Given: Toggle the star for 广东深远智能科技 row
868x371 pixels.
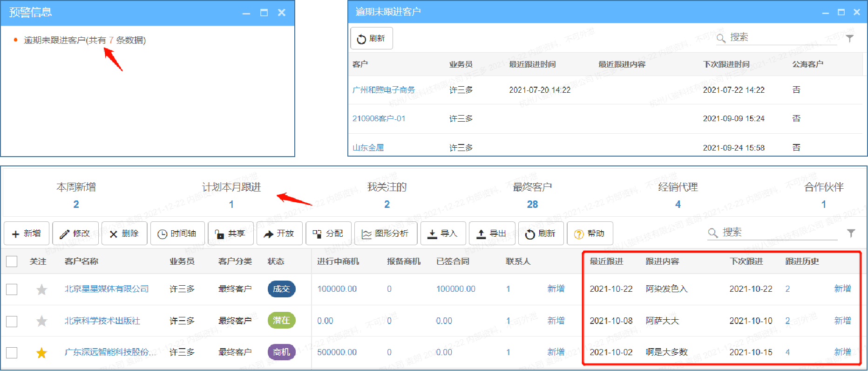Looking at the screenshot, I should click(x=42, y=353).
